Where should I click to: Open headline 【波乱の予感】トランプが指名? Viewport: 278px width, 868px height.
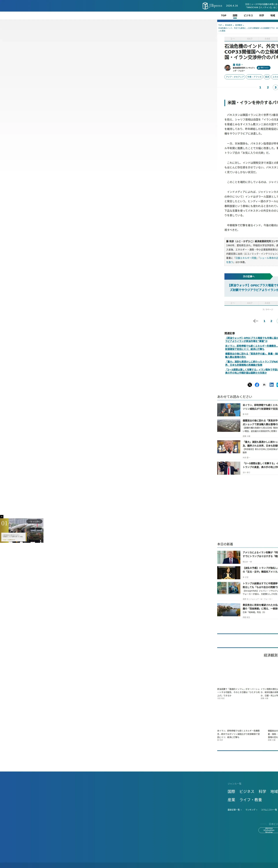260,570
